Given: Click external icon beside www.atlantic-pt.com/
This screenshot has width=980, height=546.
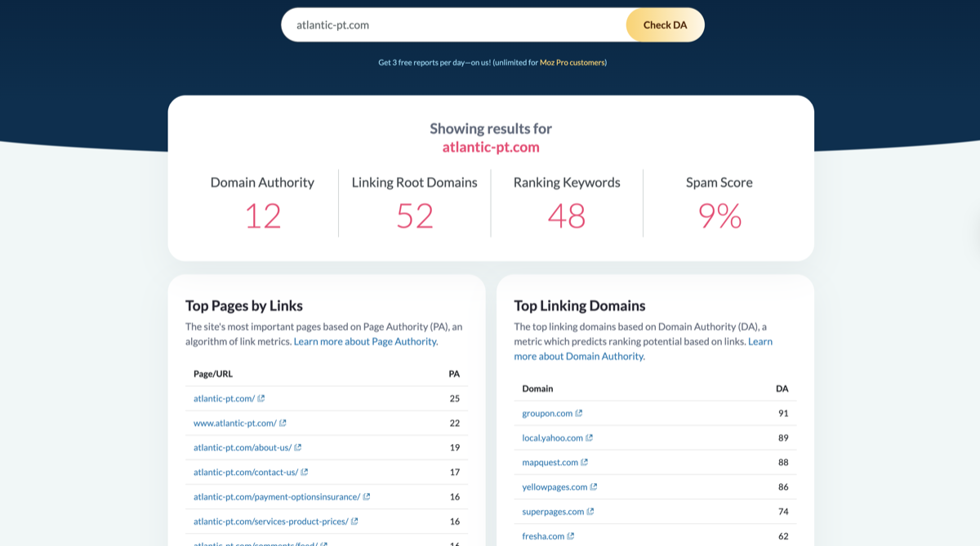Looking at the screenshot, I should [283, 423].
